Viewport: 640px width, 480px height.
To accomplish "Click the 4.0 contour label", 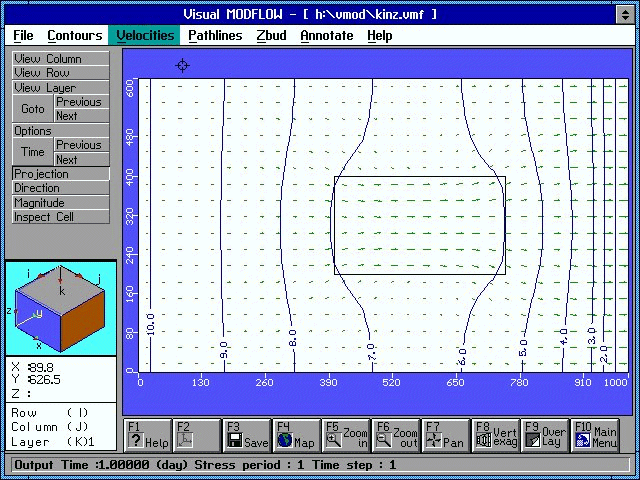I will (564, 337).
